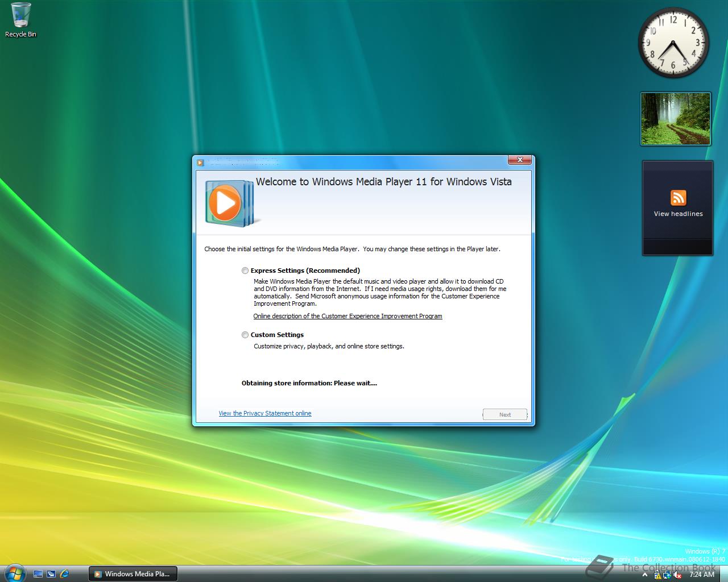Click the warning tray icon

pyautogui.click(x=658, y=575)
